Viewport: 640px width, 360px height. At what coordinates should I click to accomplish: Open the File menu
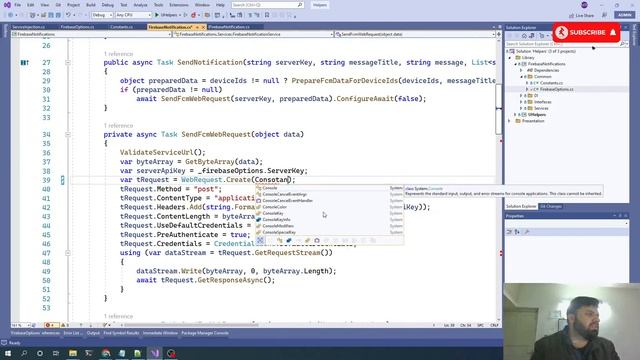click(18, 5)
